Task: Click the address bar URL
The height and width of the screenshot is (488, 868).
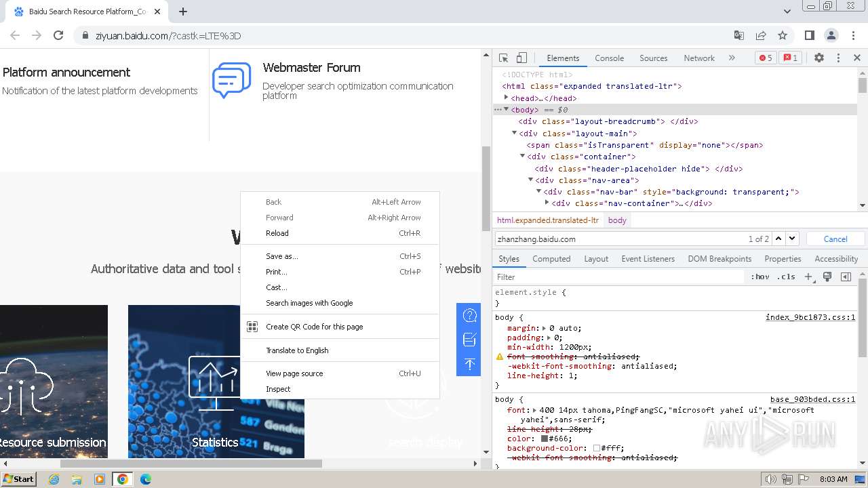Action: [x=168, y=36]
